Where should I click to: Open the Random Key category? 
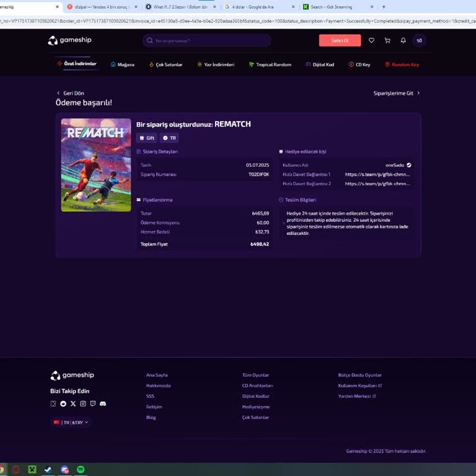pos(402,64)
